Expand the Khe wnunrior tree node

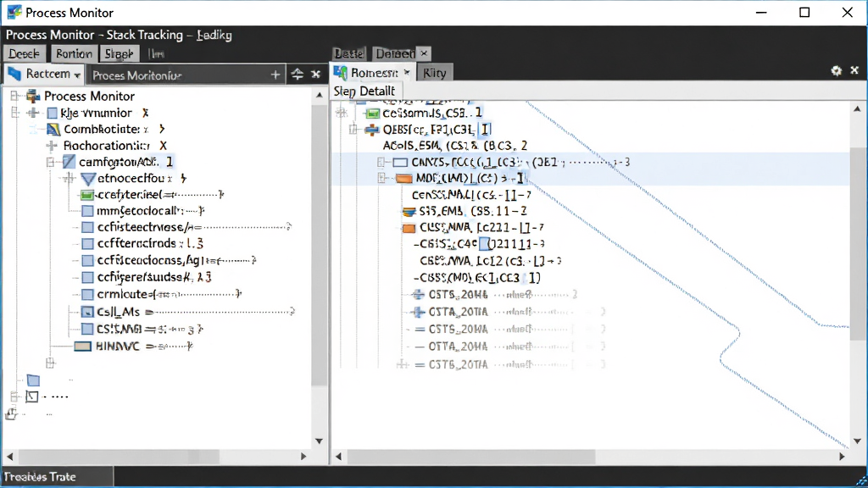tap(15, 113)
